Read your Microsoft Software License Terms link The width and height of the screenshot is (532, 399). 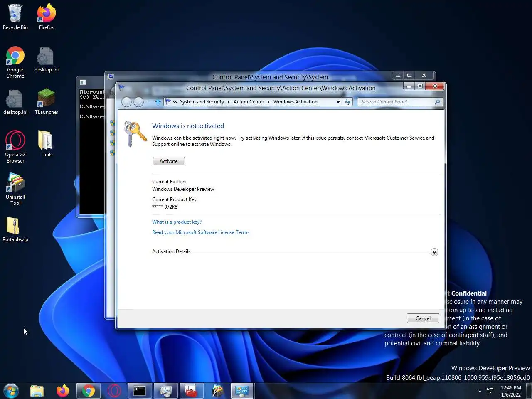pyautogui.click(x=201, y=232)
